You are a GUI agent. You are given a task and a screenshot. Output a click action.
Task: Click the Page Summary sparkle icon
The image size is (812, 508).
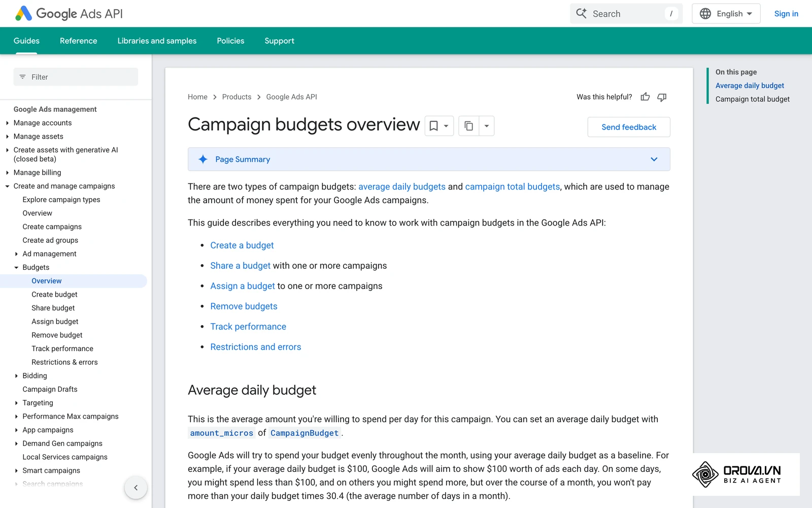[x=203, y=159]
